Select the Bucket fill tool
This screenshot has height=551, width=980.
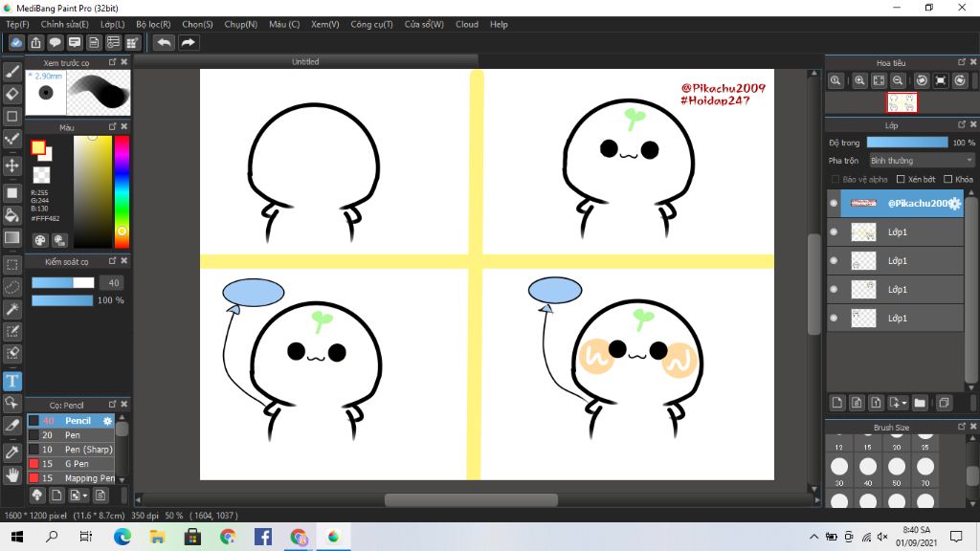coord(11,215)
